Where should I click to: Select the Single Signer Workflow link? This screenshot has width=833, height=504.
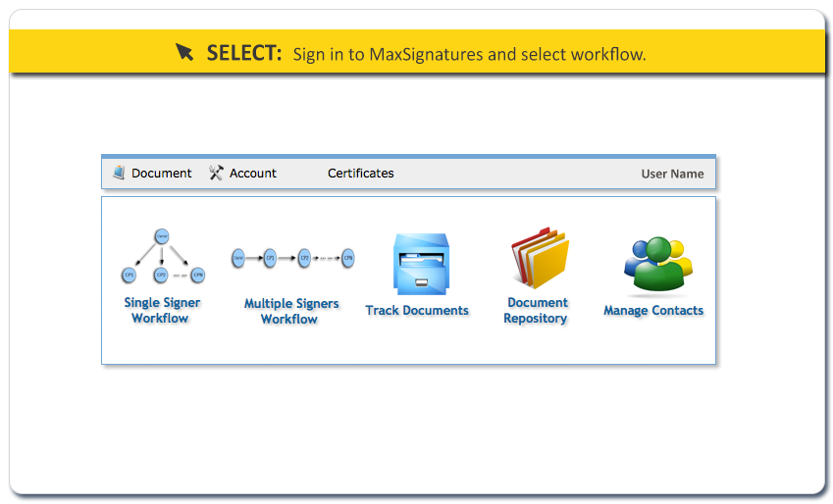[162, 310]
